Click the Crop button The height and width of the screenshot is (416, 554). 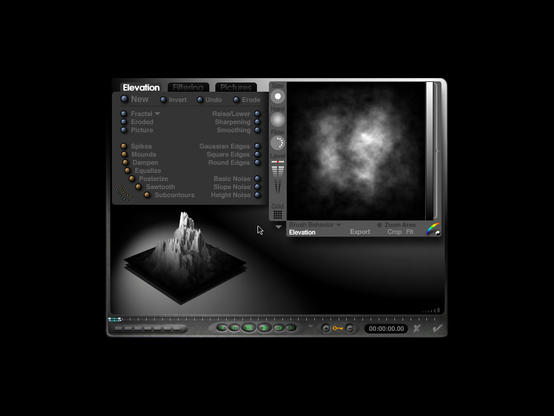394,232
